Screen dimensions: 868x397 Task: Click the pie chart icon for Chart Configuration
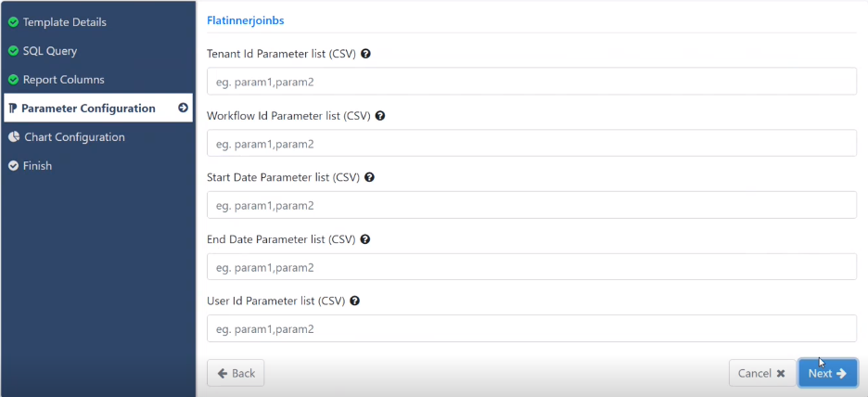14,137
